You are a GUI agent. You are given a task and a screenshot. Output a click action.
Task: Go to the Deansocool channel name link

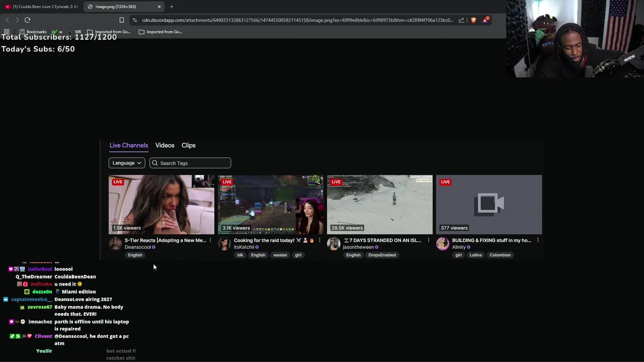pos(138,247)
